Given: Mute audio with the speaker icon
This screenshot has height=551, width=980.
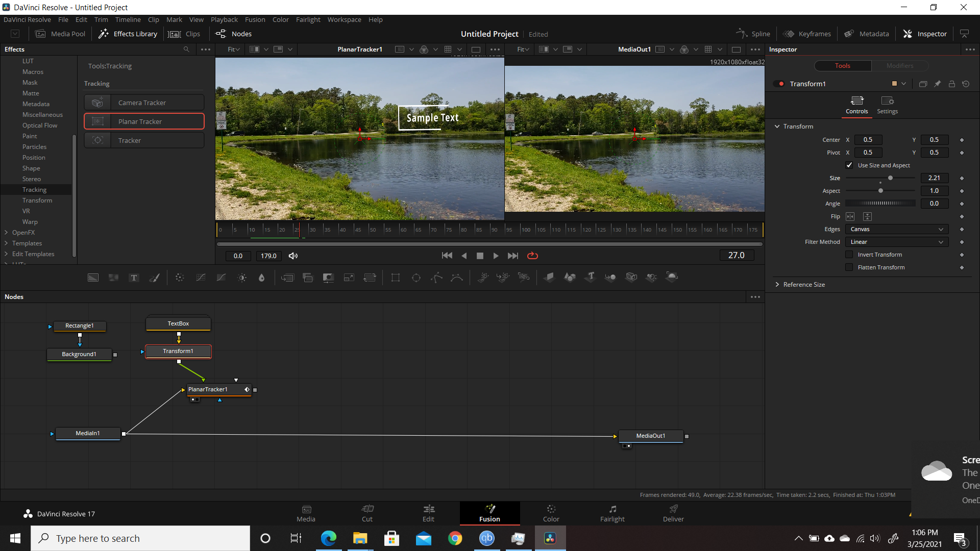Looking at the screenshot, I should (x=293, y=256).
